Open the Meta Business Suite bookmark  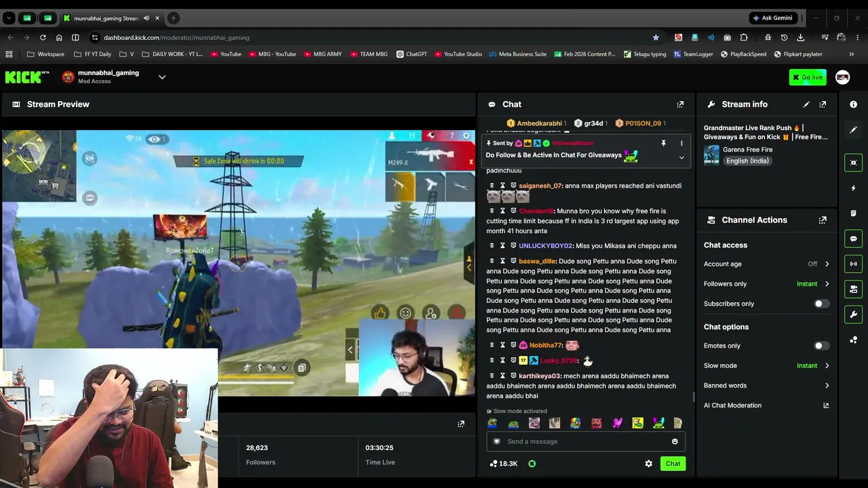[x=517, y=54]
